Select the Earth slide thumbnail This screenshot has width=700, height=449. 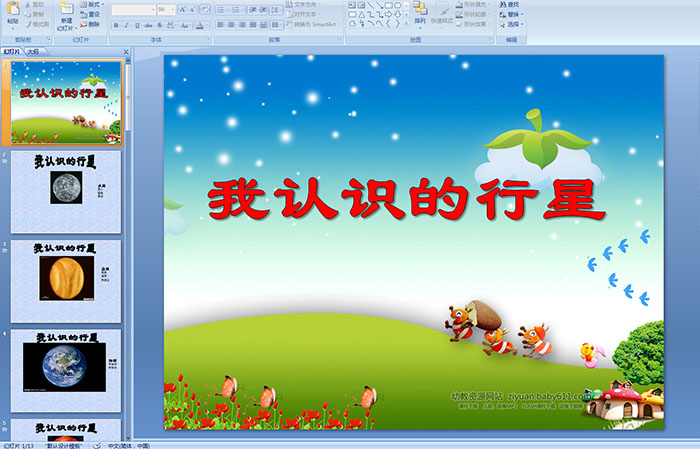[65, 366]
